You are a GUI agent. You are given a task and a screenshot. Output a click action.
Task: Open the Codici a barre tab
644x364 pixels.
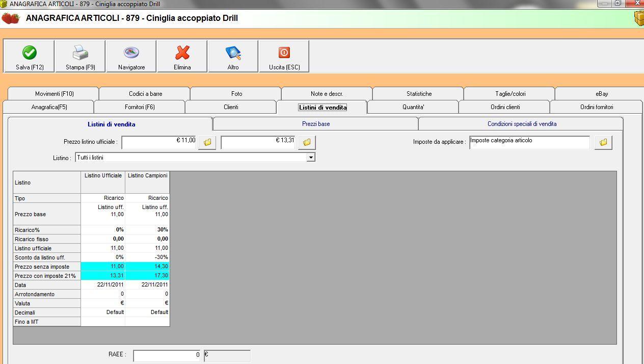point(145,94)
